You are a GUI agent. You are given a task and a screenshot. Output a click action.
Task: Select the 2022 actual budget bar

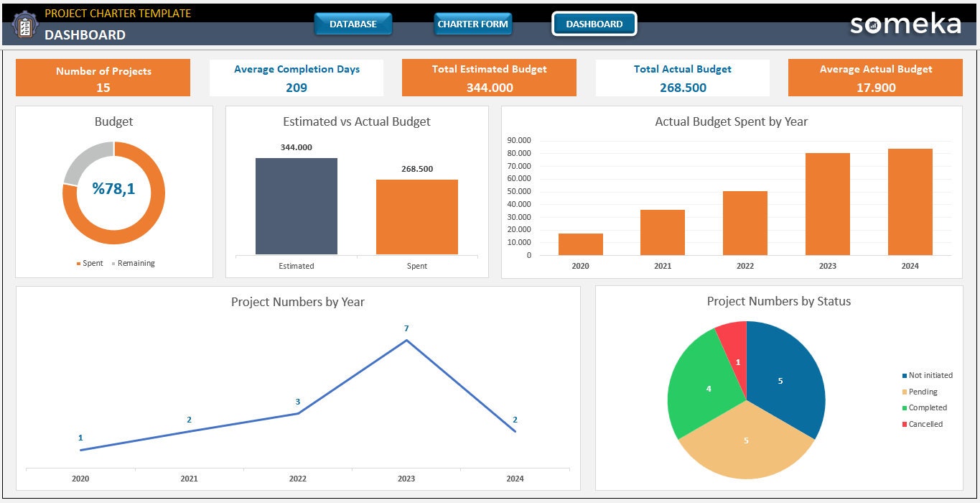click(x=745, y=223)
